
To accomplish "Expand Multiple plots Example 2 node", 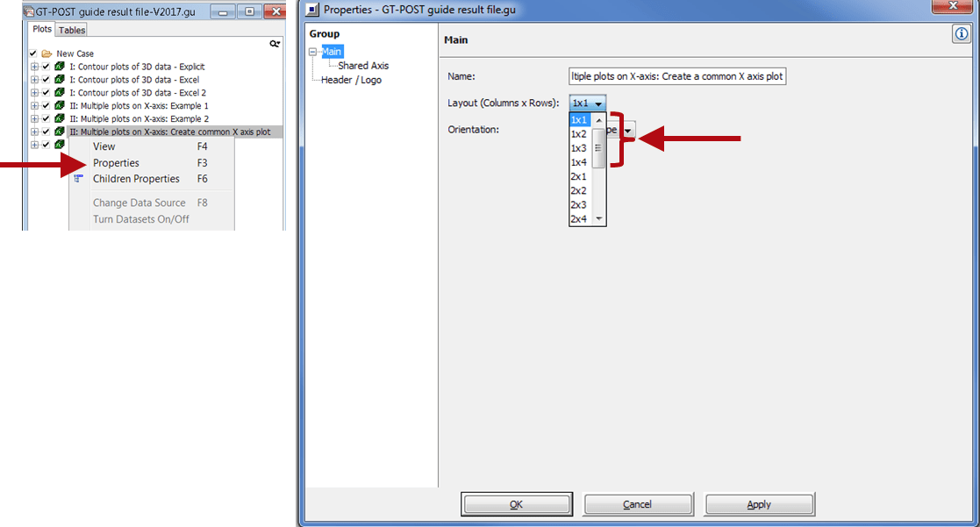I will (34, 118).
